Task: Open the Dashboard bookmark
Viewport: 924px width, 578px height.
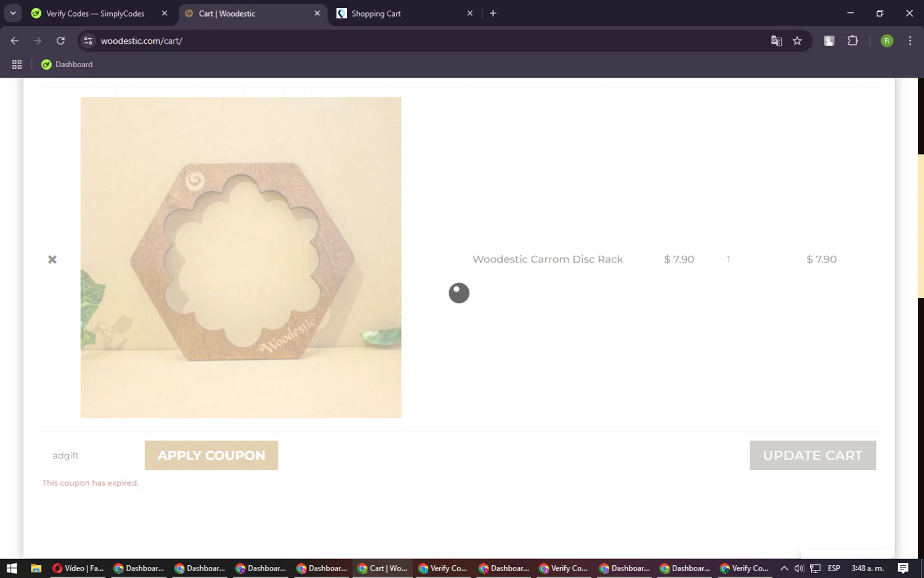Action: (67, 64)
